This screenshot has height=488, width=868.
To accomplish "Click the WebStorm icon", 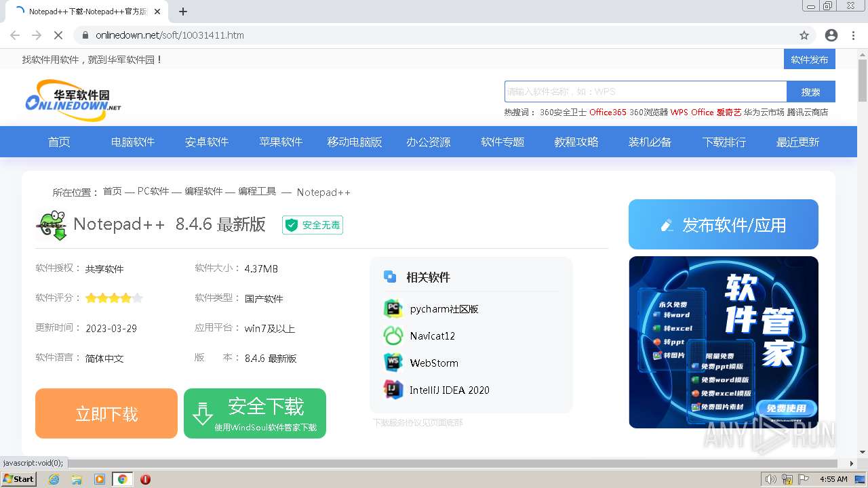I will [x=393, y=363].
